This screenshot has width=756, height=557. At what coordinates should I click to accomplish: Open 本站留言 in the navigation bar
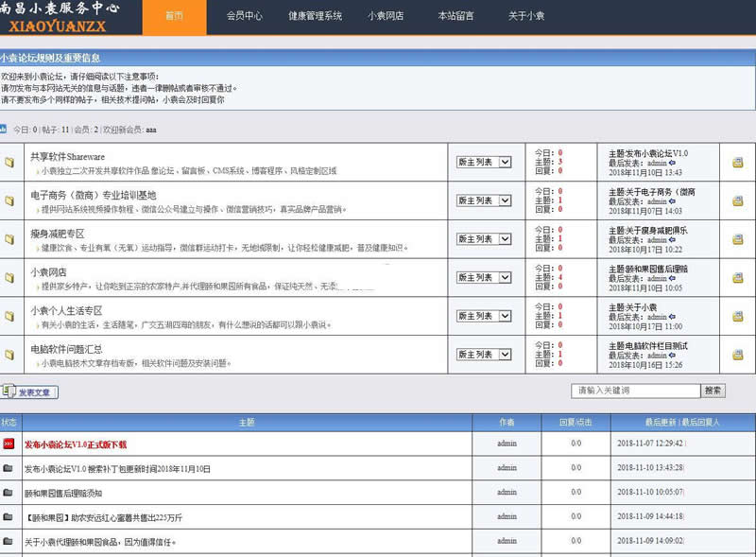tap(455, 16)
